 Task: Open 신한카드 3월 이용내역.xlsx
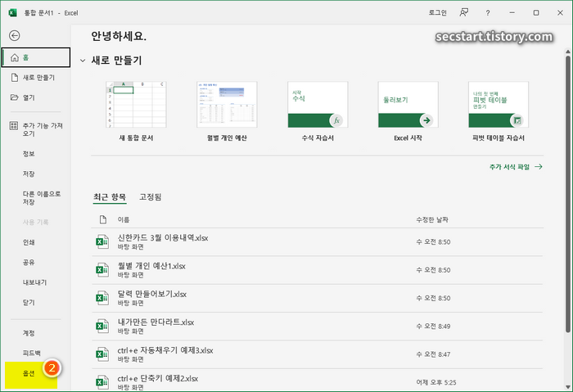[x=318, y=242]
